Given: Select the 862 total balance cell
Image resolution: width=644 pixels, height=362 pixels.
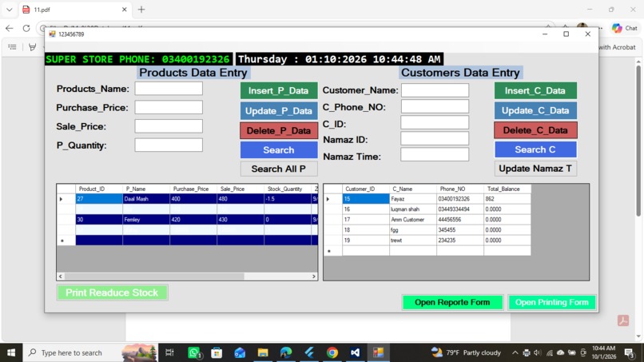Looking at the screenshot, I should 507,199.
